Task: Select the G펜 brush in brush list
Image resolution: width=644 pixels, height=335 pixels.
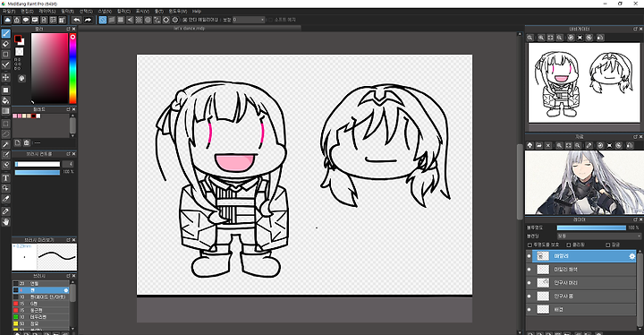Action: tap(41, 304)
